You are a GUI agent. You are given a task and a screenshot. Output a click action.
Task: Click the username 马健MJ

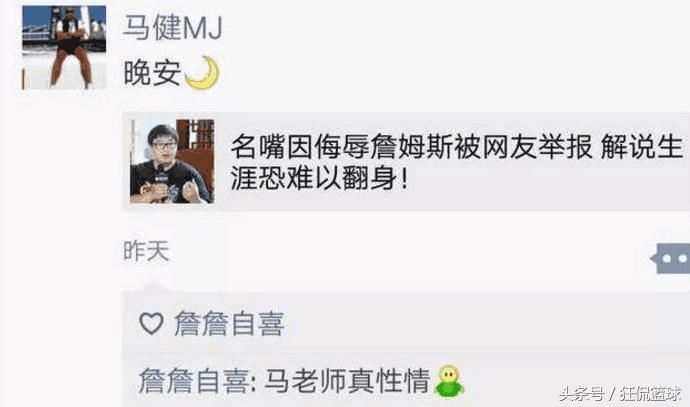click(x=172, y=27)
